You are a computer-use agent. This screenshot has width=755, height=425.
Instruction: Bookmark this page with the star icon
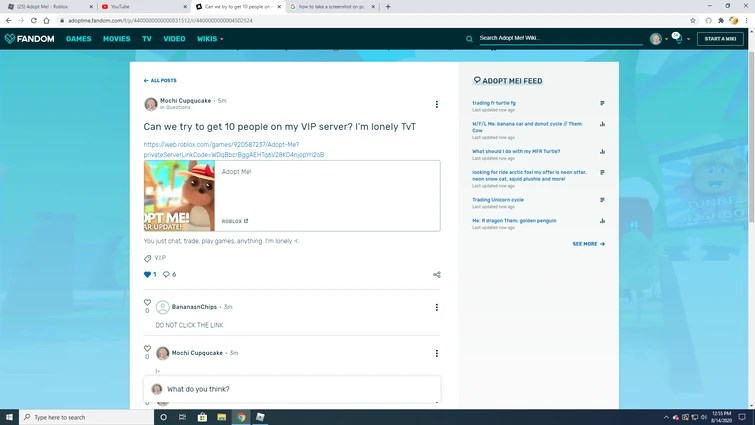tap(693, 20)
